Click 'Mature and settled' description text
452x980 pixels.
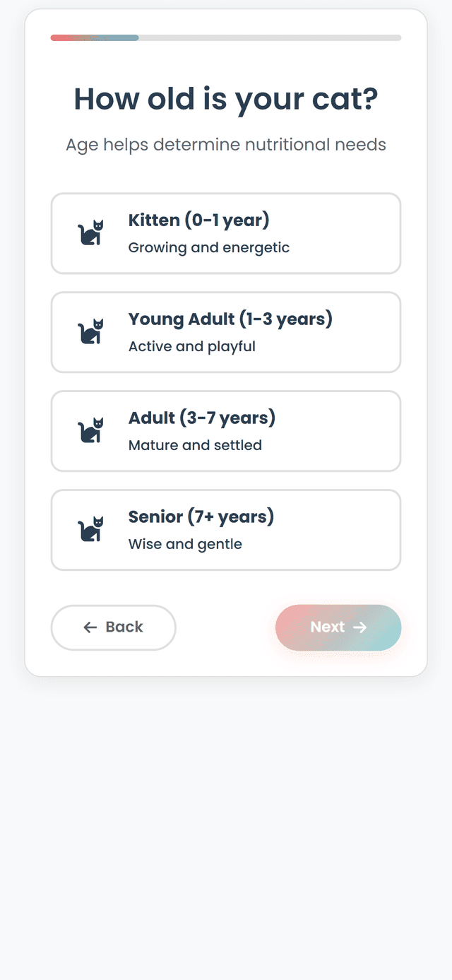pos(195,445)
